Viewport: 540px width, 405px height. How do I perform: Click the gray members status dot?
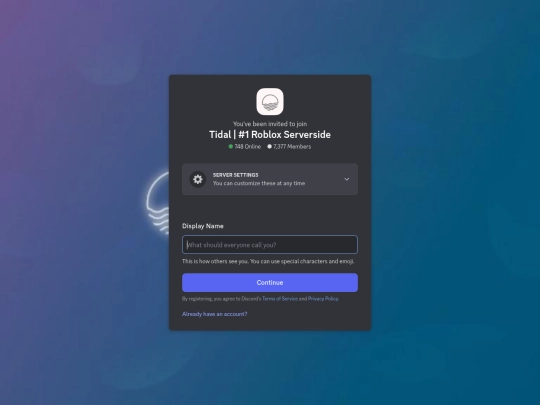click(269, 146)
